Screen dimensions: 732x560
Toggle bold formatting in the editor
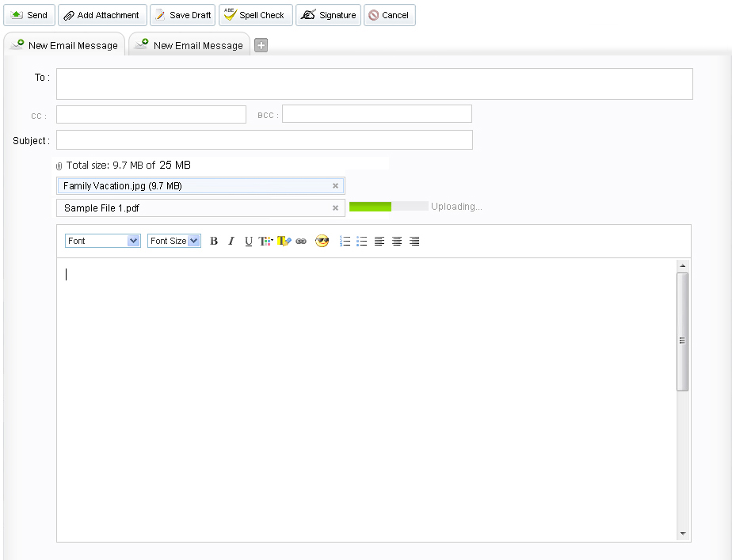[x=214, y=242]
